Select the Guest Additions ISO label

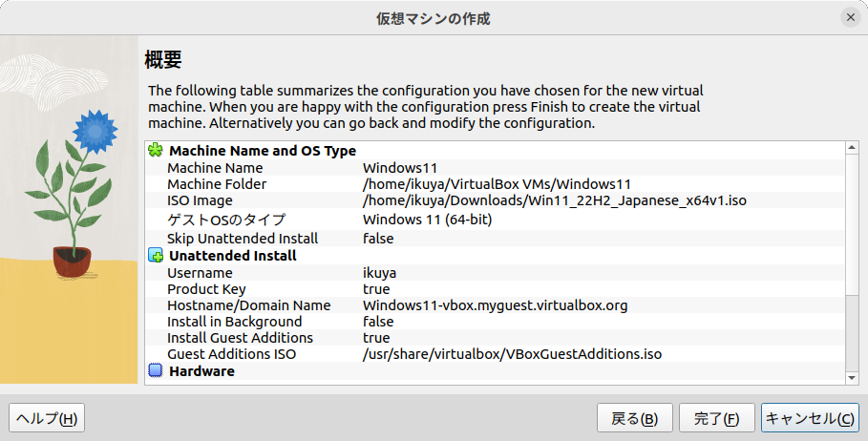pyautogui.click(x=231, y=353)
